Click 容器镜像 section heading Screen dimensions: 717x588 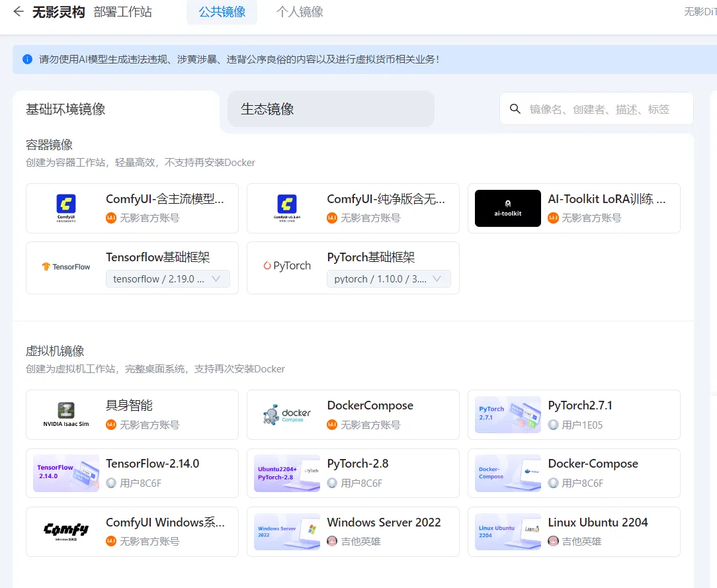tap(49, 145)
